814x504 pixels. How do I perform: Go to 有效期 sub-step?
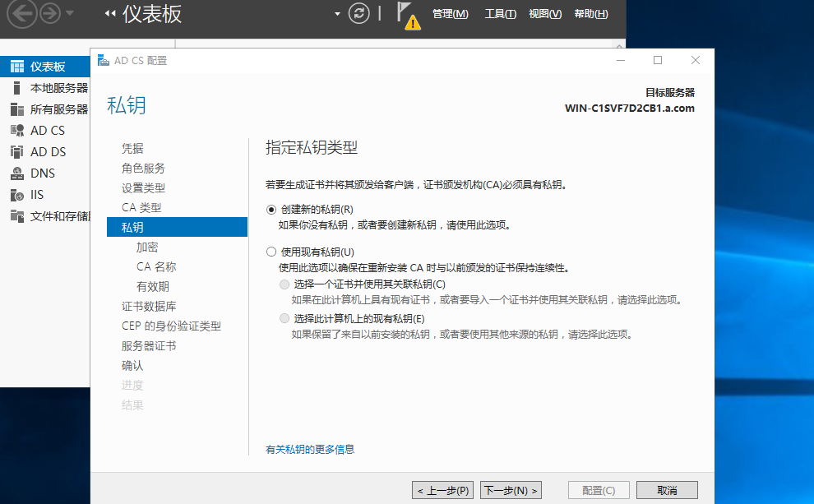[x=153, y=286]
